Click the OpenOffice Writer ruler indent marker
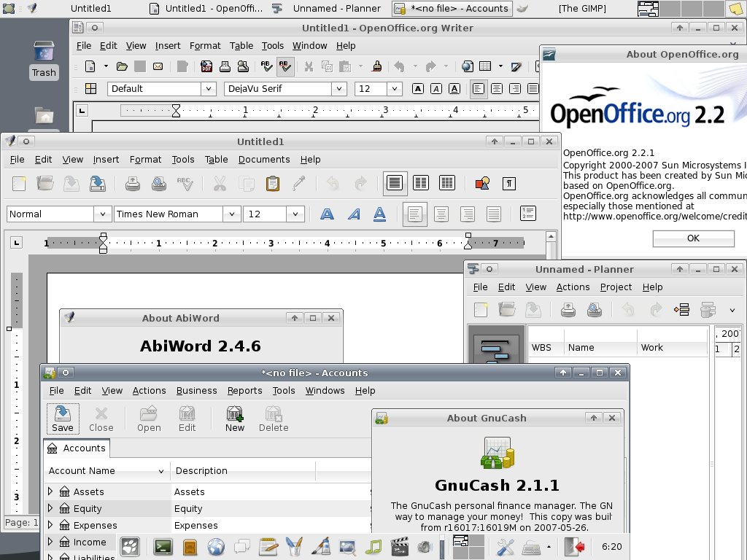This screenshot has width=747, height=560. (176, 111)
